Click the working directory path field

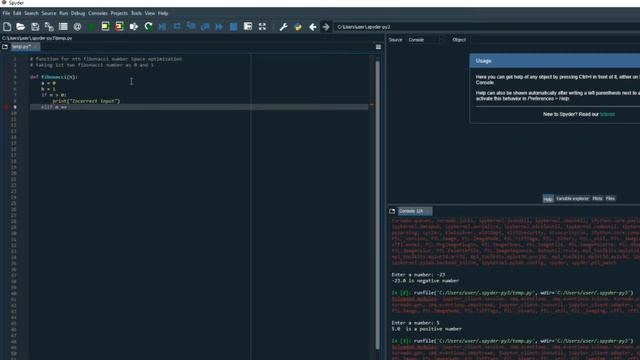[x=487, y=27]
